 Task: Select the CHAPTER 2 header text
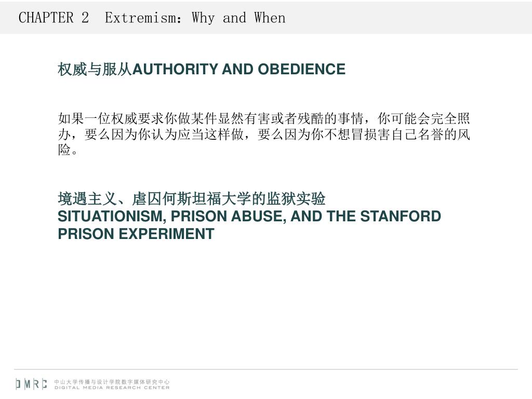54,18
